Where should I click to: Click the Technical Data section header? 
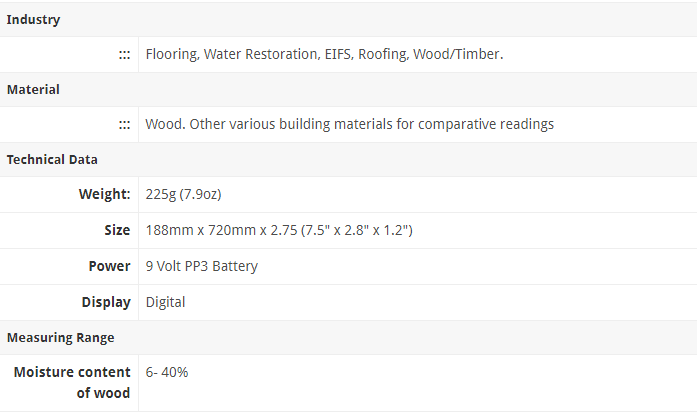click(x=52, y=160)
